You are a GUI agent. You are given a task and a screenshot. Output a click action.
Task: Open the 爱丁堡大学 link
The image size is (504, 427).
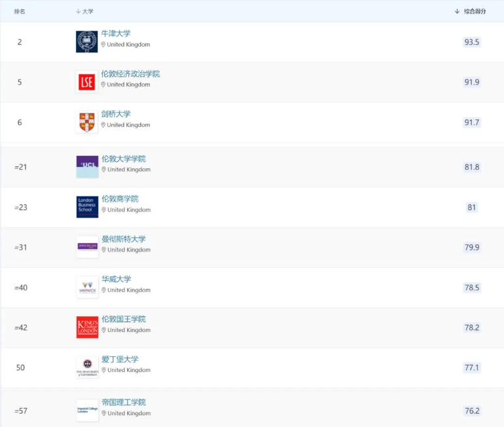coord(120,359)
